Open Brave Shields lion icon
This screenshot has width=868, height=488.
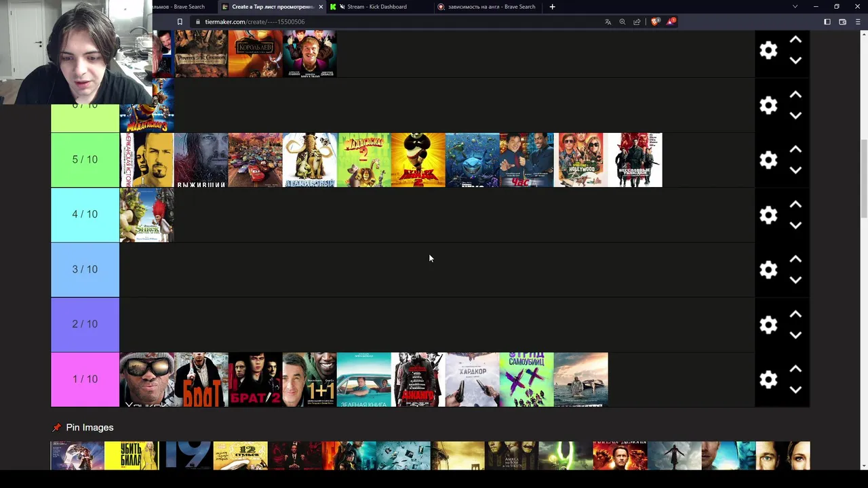[x=655, y=22]
